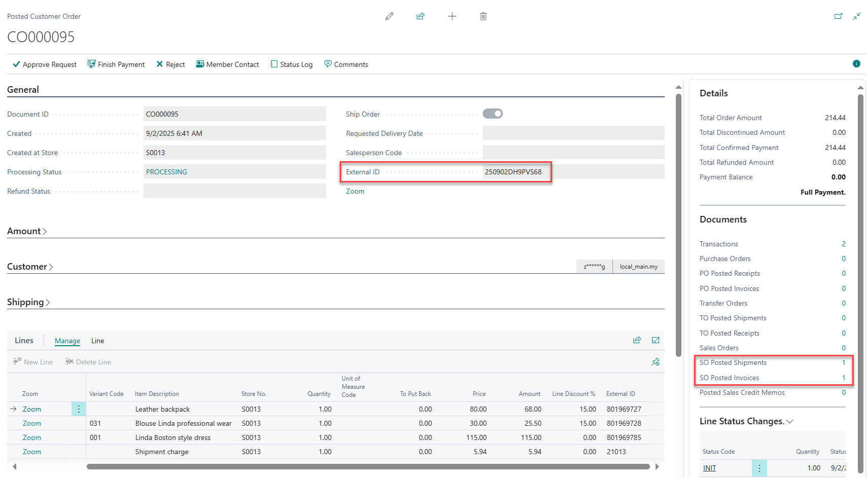Click the Lines horizontal scrollbar
The height and width of the screenshot is (478, 868).
pos(368,466)
